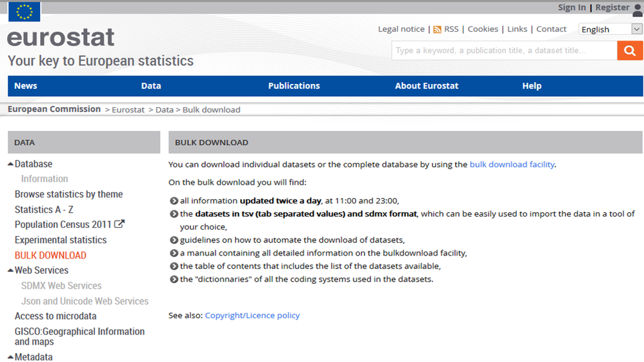
Task: Click the RSS feed icon
Action: (437, 30)
